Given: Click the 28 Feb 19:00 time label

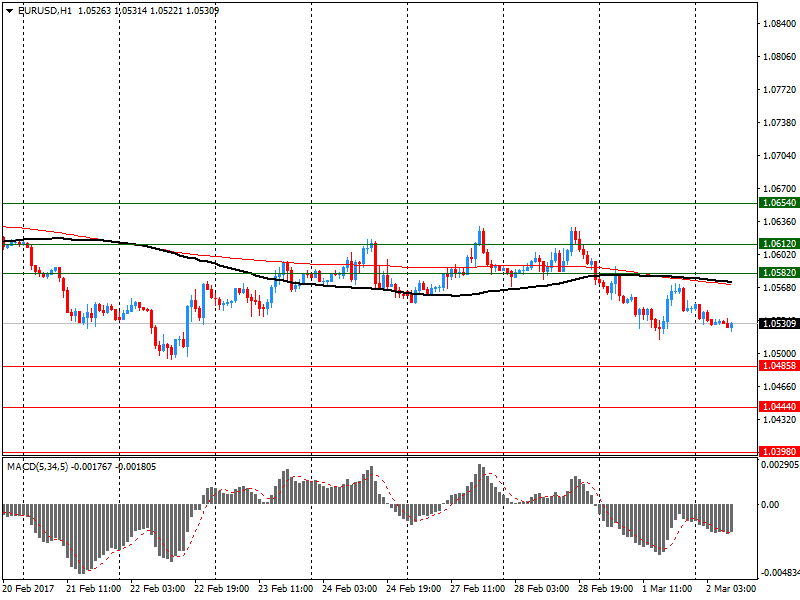Looking at the screenshot, I should click(606, 589).
